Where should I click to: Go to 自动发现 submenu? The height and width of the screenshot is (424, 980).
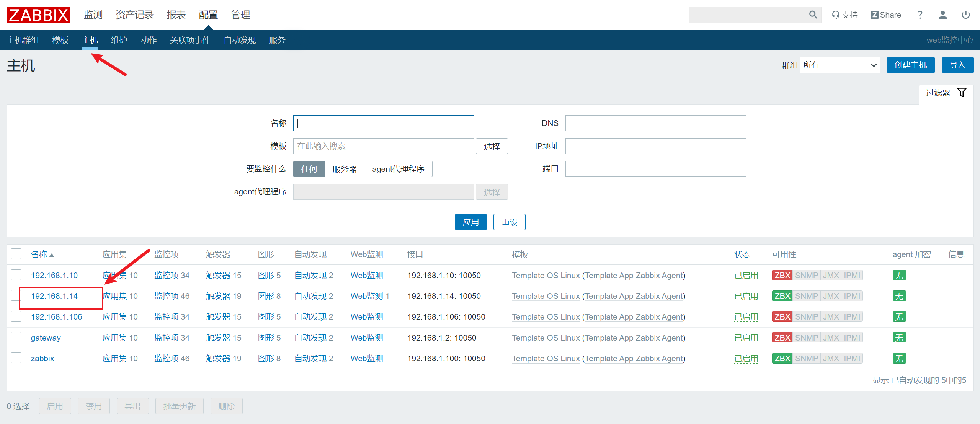[x=240, y=40]
